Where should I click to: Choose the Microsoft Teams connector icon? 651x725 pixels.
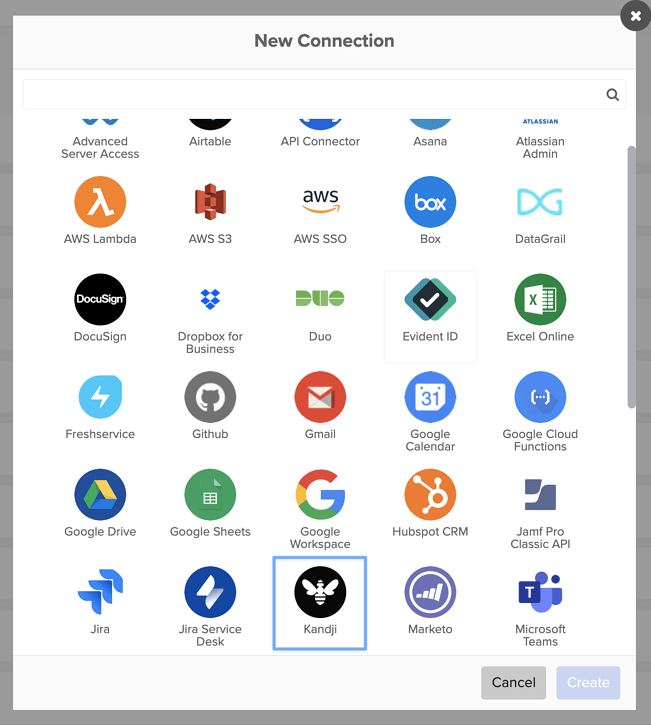540,592
